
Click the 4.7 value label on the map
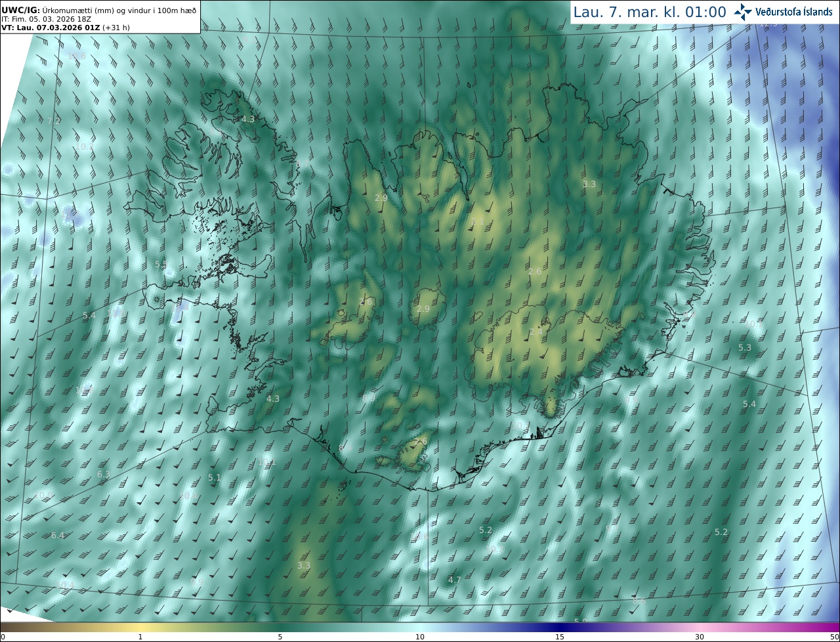point(454,580)
